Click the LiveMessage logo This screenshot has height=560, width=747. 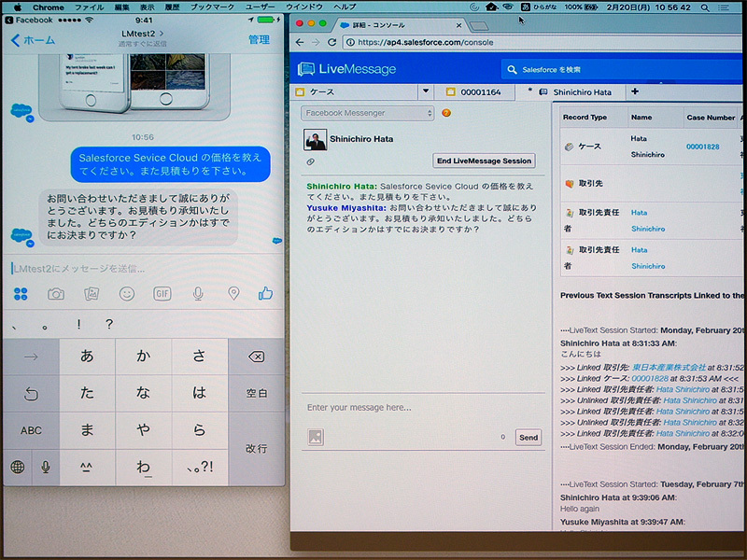click(x=346, y=69)
